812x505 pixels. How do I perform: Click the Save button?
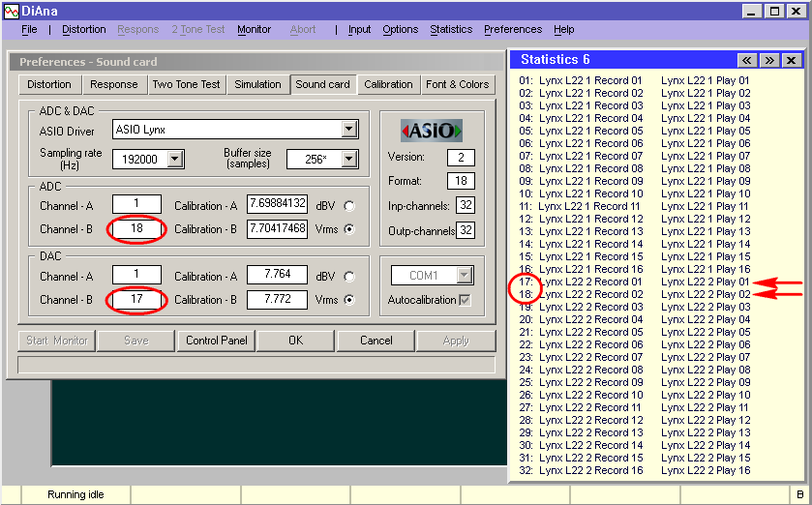coord(136,341)
